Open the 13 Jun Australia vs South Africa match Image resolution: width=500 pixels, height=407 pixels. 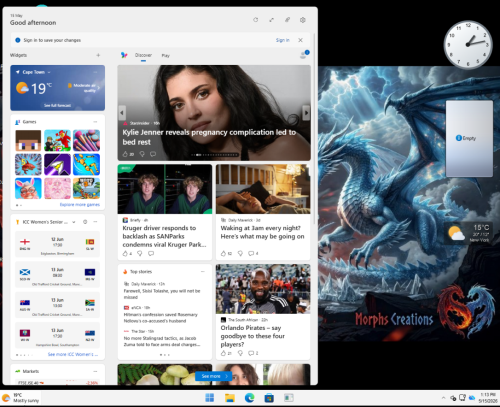pyautogui.click(x=57, y=305)
